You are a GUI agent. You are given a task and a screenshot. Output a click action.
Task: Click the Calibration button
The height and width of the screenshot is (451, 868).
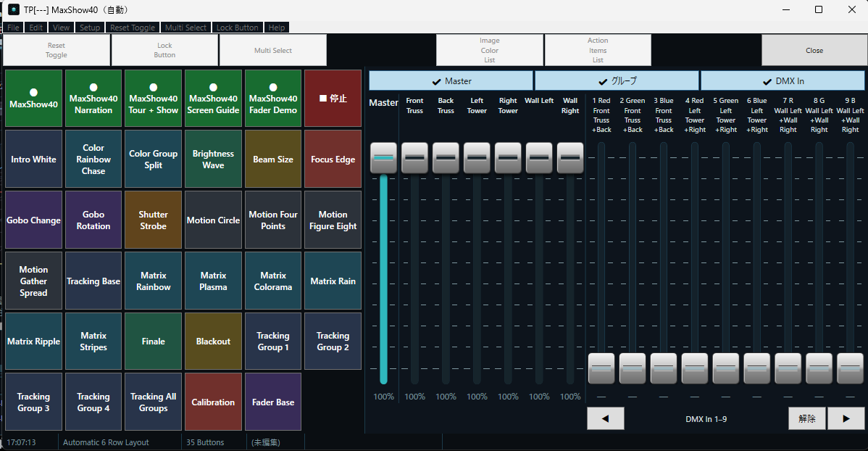(x=213, y=402)
